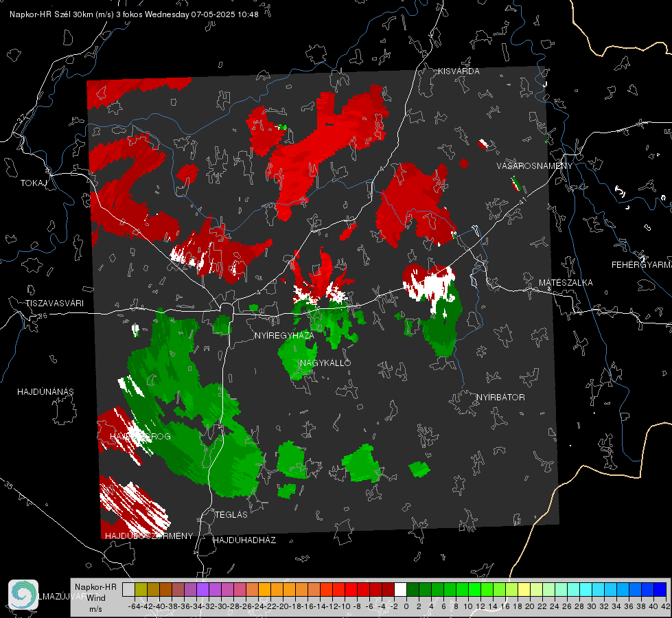
Task: Click the white legend swatch
Action: coord(400,589)
